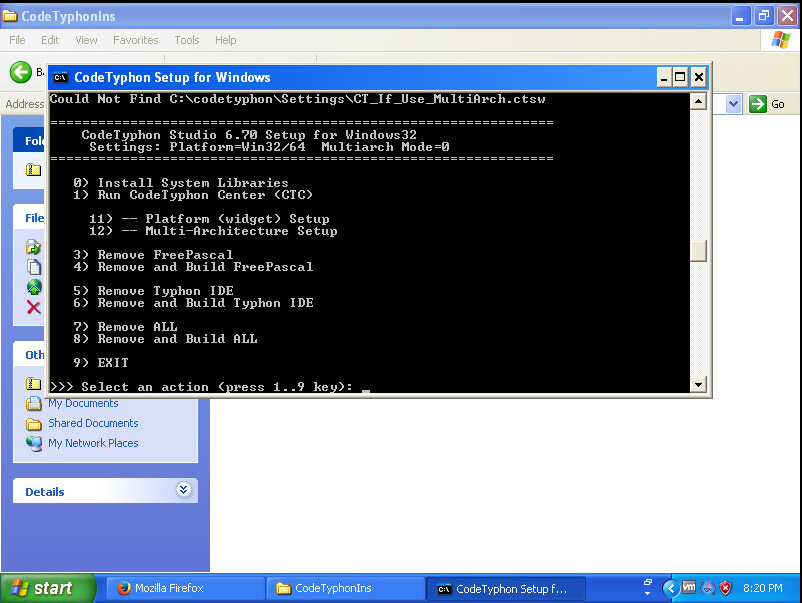Click the folder icon under Other Places

34,383
